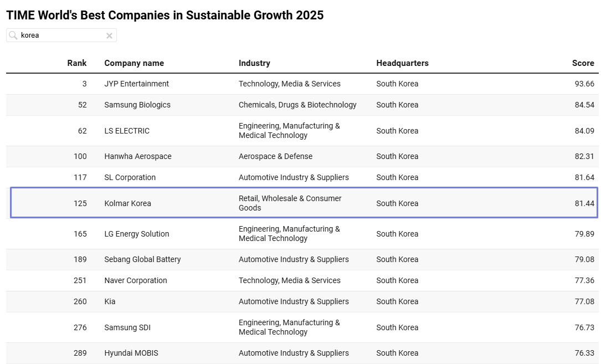Image resolution: width=601 pixels, height=364 pixels.
Task: Click rank number 62
Action: (x=83, y=131)
